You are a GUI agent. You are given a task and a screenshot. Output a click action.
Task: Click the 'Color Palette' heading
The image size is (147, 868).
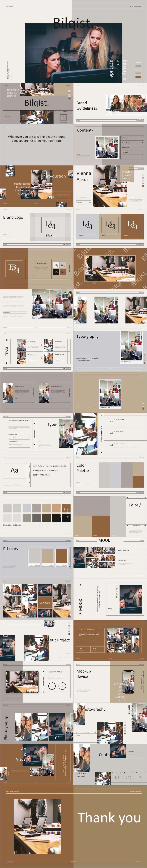pos(83,468)
